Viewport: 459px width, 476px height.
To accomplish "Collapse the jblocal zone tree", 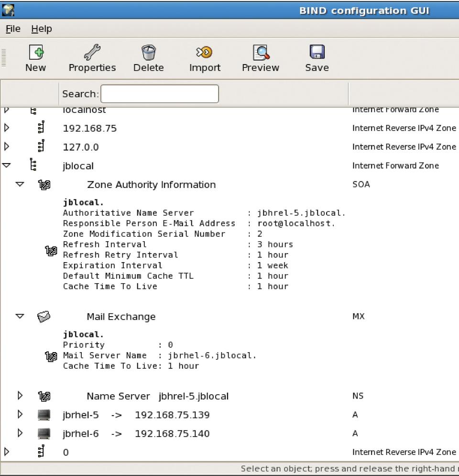I will (x=7, y=166).
